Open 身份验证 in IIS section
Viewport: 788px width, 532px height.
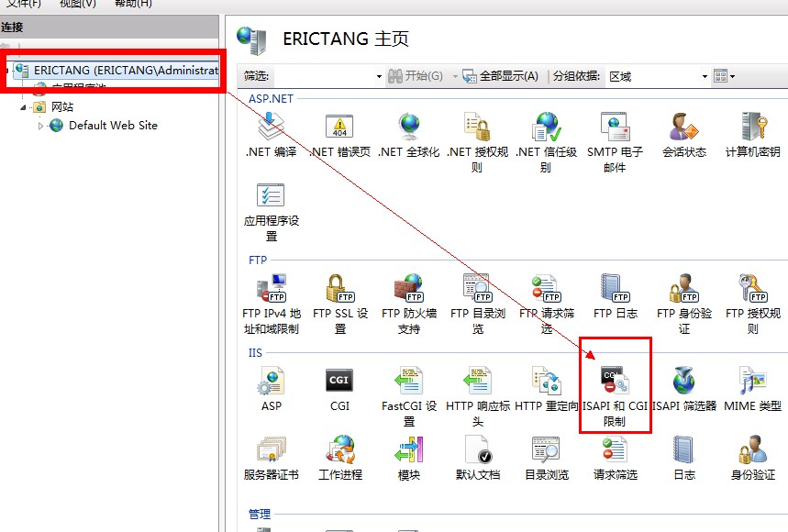point(753,458)
